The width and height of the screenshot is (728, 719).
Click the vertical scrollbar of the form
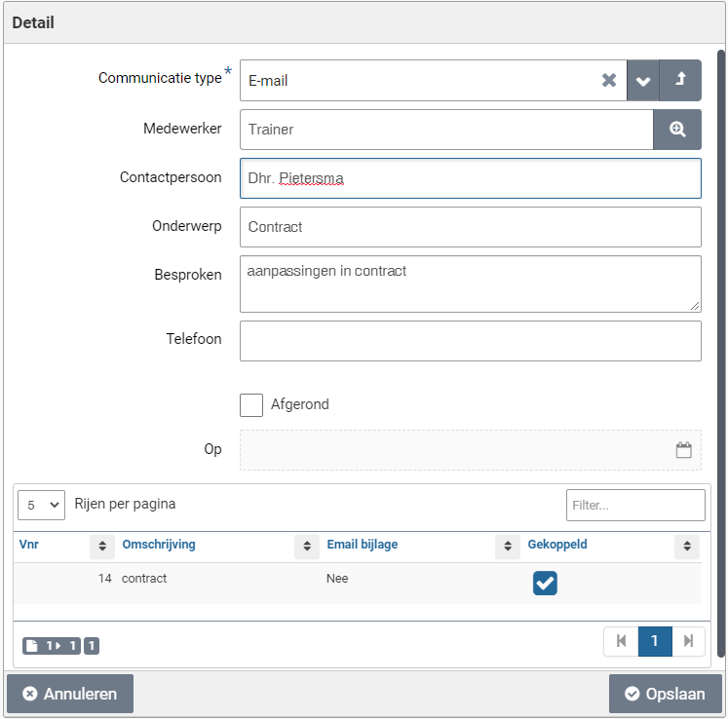(721, 351)
